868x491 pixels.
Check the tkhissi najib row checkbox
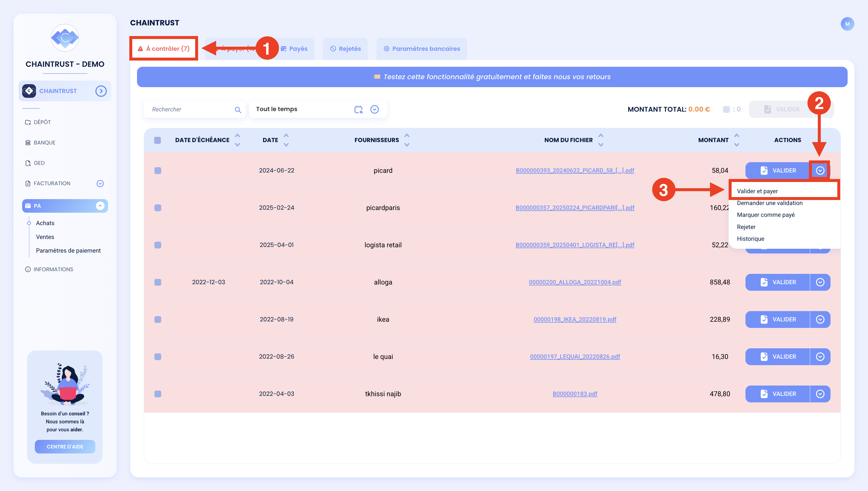[x=158, y=394]
